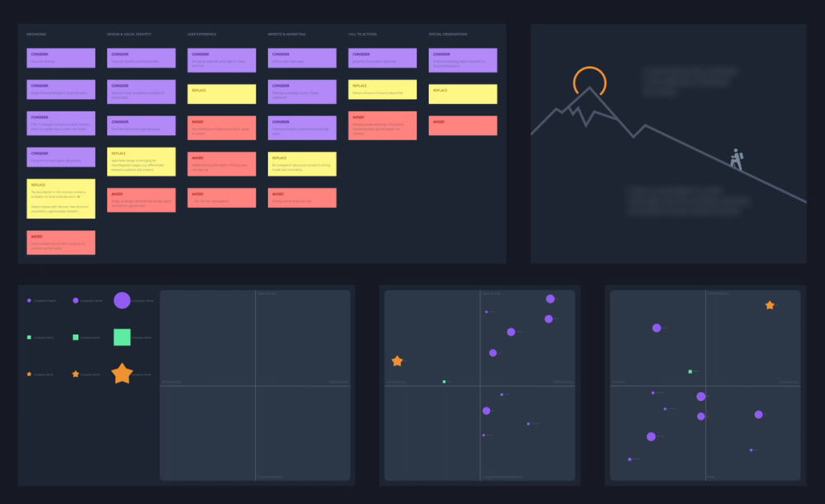Select the 'Alienate people with huge CTAs' note
This screenshot has width=825, height=504.
[x=383, y=125]
